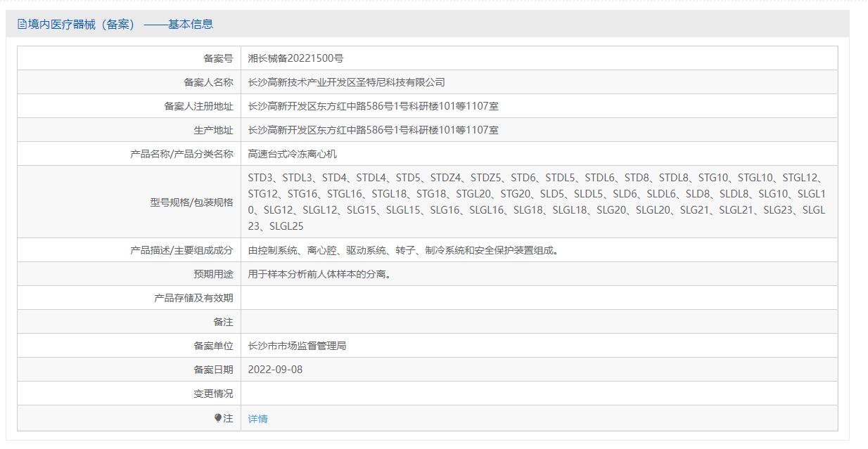Click the 备案号 row label
Viewport: 868px width, 449px height.
pos(218,58)
